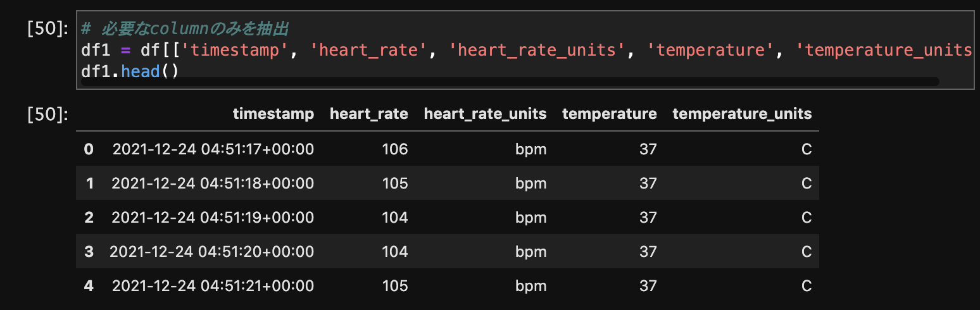The image size is (980, 310).
Task: Select row index 3 in the output table
Action: click(89, 252)
